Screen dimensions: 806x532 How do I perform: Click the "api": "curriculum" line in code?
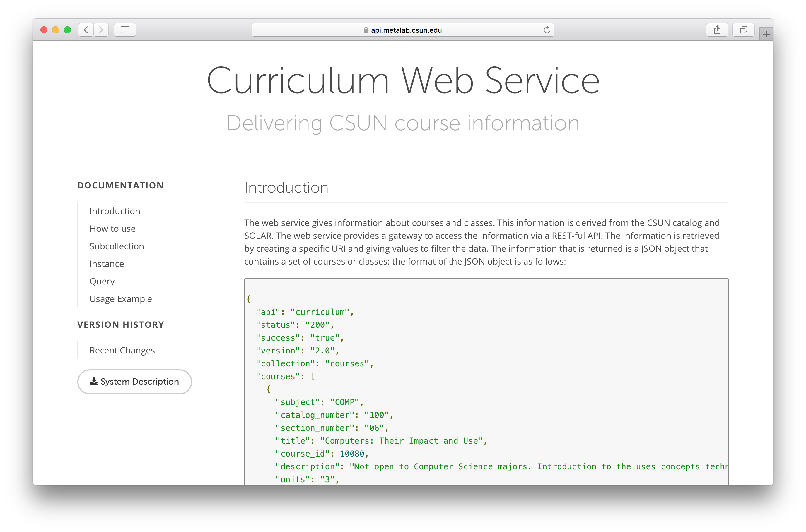tap(305, 312)
